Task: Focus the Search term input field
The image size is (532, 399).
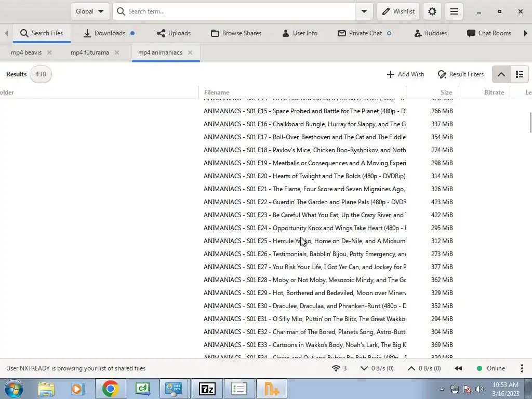Action: [234, 11]
